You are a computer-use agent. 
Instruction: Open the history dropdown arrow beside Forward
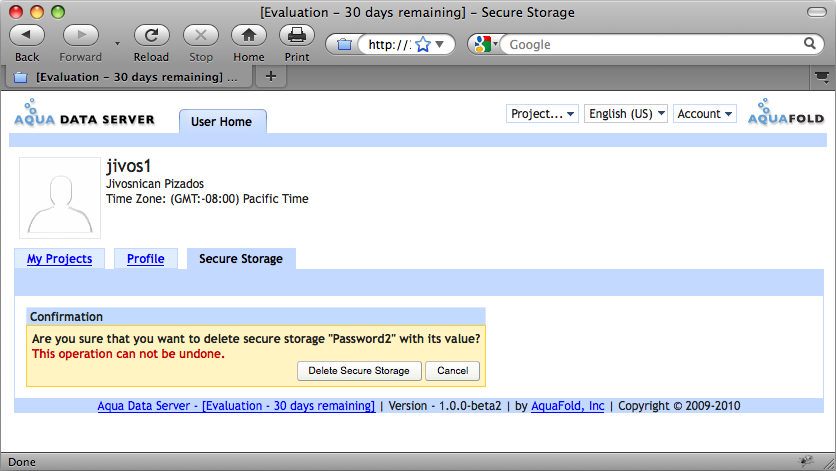coord(117,44)
